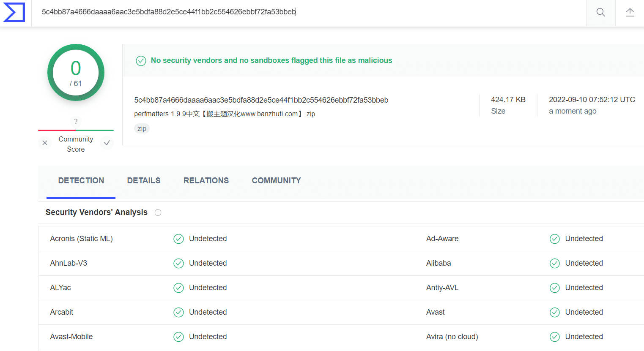
Task: Select the 0 / 61 detection score circle
Action: pyautogui.click(x=76, y=73)
